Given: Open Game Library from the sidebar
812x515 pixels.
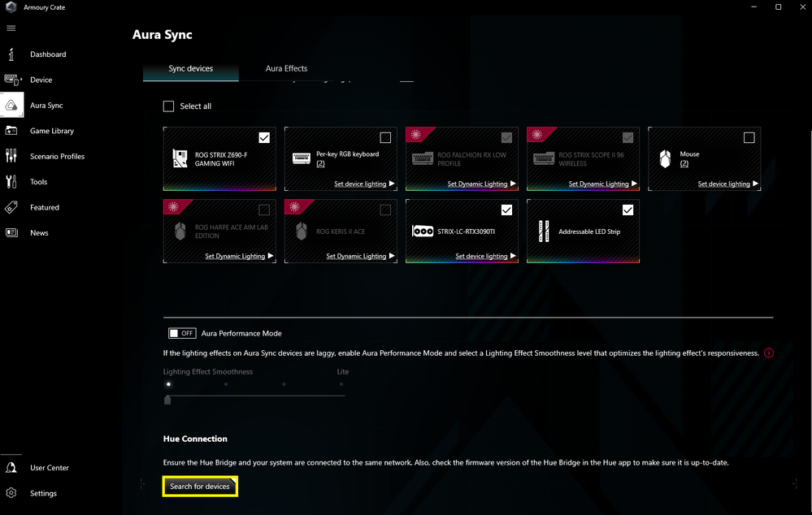Looking at the screenshot, I should (x=52, y=131).
